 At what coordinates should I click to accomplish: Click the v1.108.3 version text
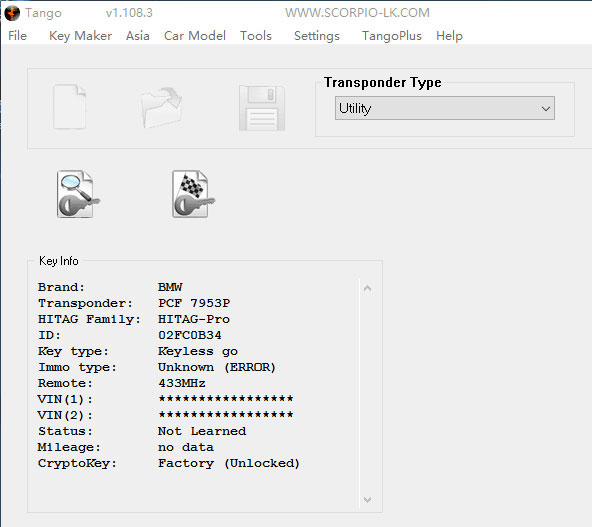(129, 13)
